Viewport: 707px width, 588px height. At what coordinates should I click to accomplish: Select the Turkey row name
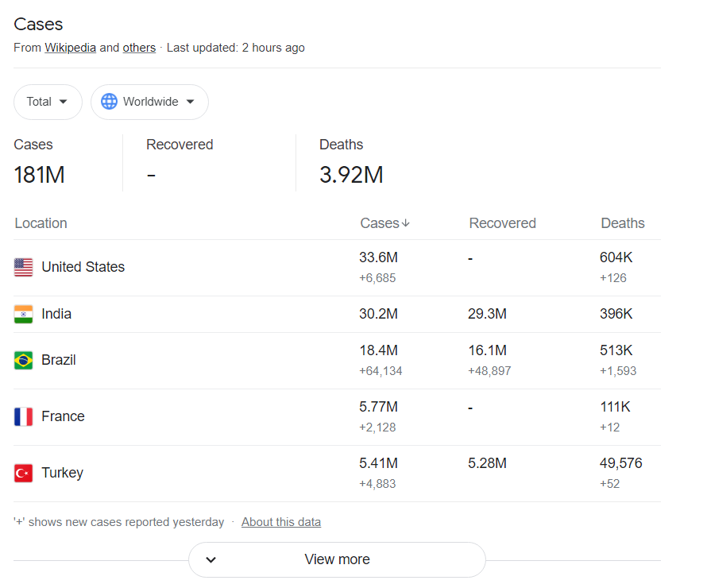63,473
